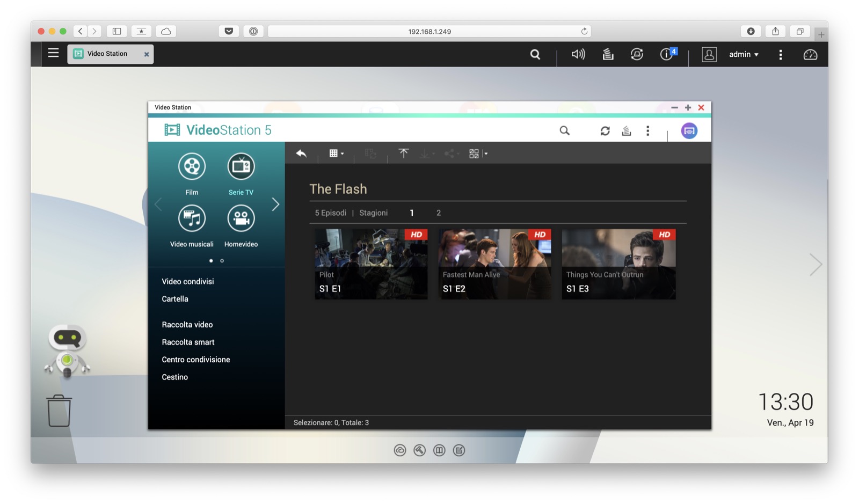Image resolution: width=859 pixels, height=504 pixels.
Task: Open the Film category
Action: (x=192, y=174)
